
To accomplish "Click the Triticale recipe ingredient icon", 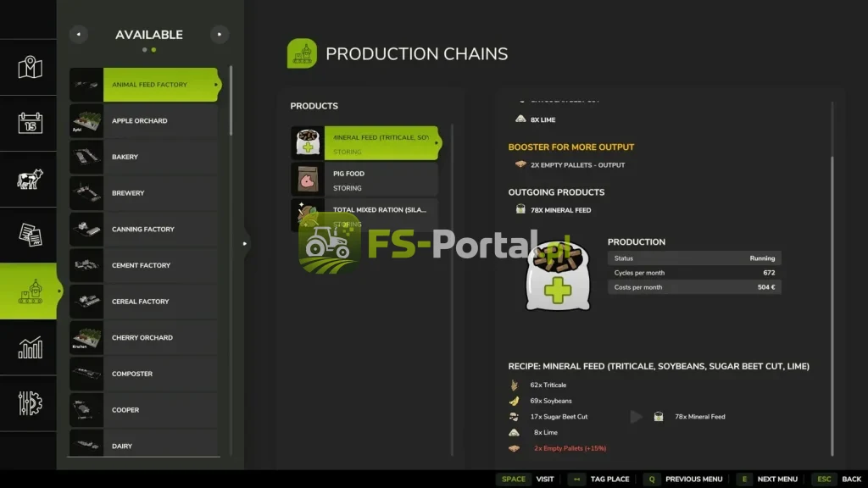I will coord(515,385).
